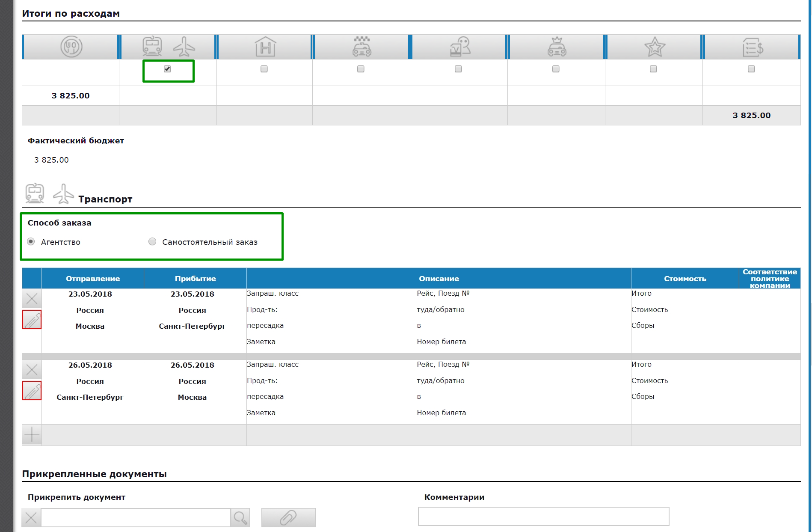812x532 pixels.
Task: Click the meals expense icon in totals header
Action: click(71, 47)
